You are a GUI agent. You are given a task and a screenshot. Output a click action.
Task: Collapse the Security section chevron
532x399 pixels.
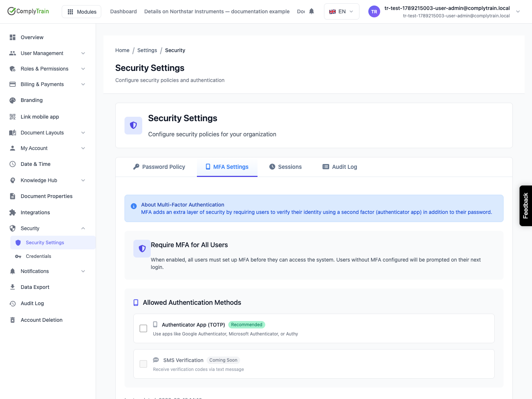pos(83,228)
